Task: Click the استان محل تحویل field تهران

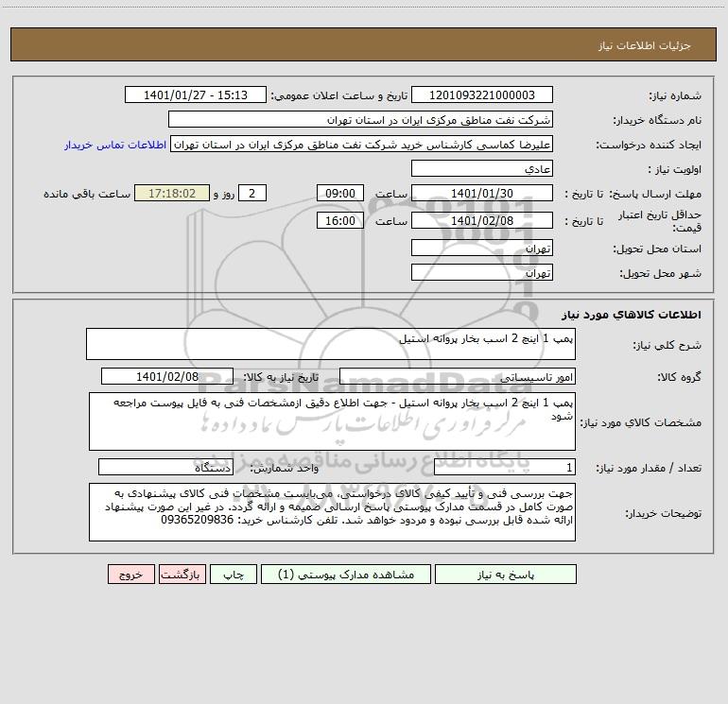Action: (482, 249)
